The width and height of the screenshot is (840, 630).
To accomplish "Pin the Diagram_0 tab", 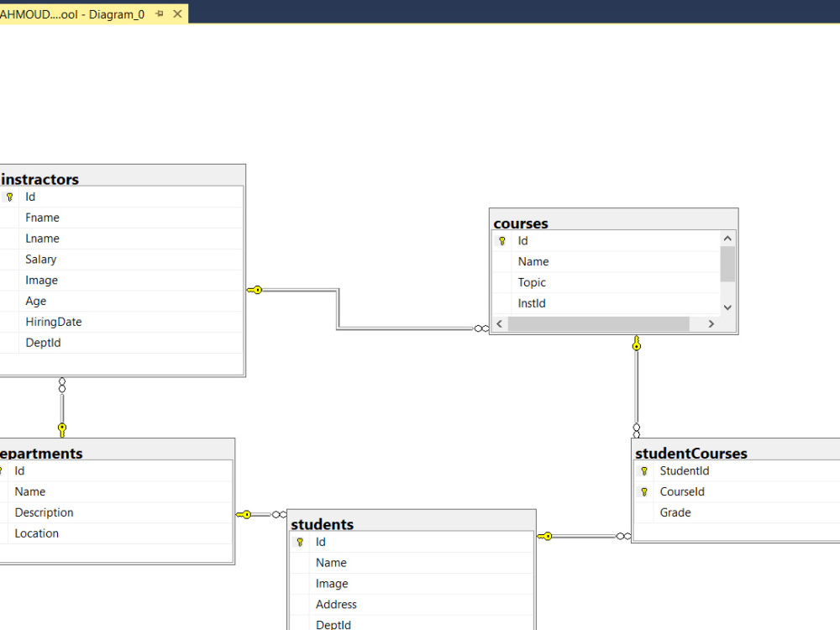I will (x=159, y=14).
